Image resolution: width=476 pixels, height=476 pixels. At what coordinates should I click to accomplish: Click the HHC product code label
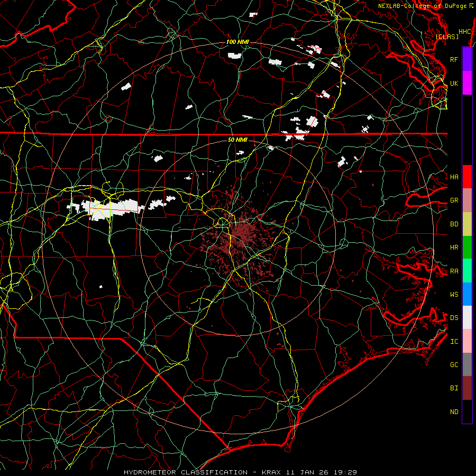click(x=465, y=32)
